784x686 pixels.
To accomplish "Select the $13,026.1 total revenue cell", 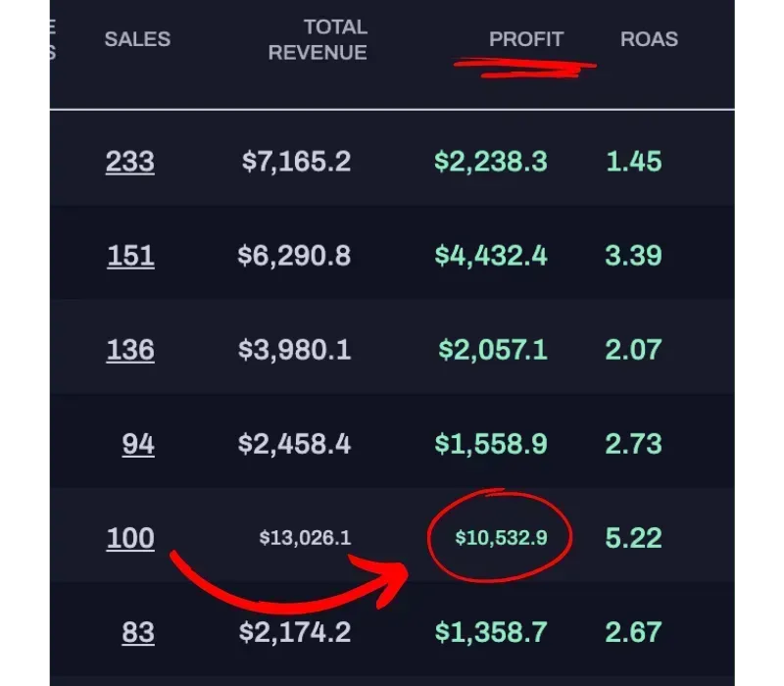I will click(305, 538).
